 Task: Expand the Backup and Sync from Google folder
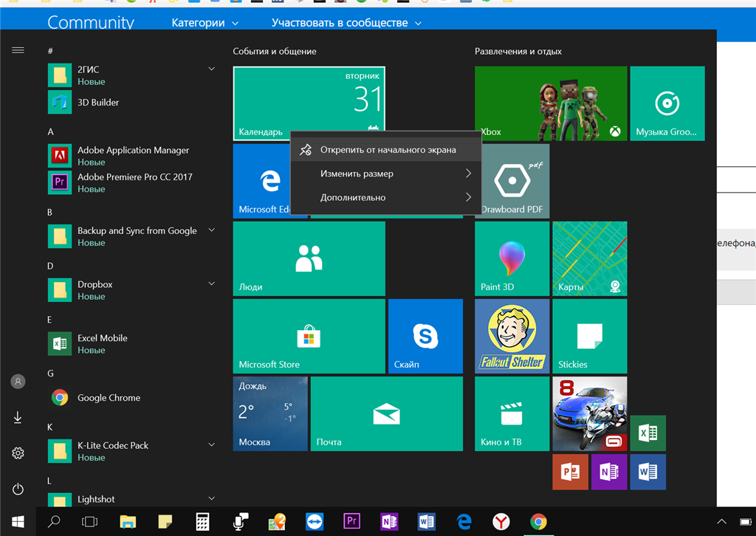tap(211, 230)
